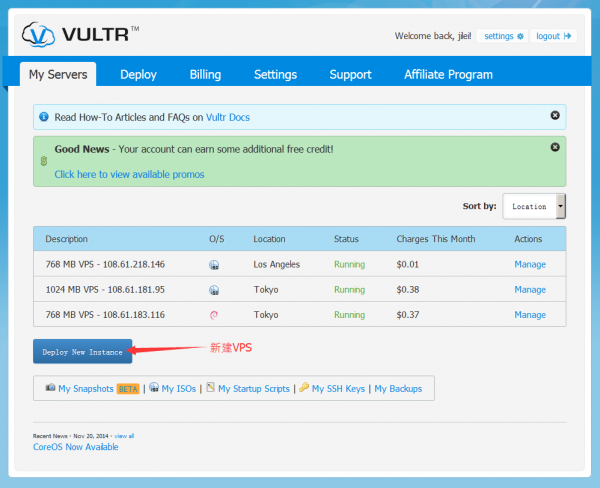Select the 768 MB VPS - 108.61.218.146 description

105,264
